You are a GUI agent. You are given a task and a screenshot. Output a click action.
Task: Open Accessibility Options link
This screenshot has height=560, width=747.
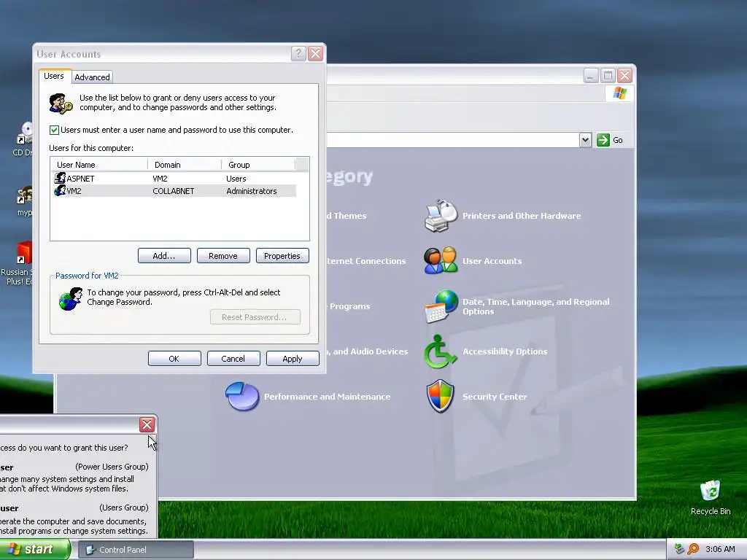[505, 351]
